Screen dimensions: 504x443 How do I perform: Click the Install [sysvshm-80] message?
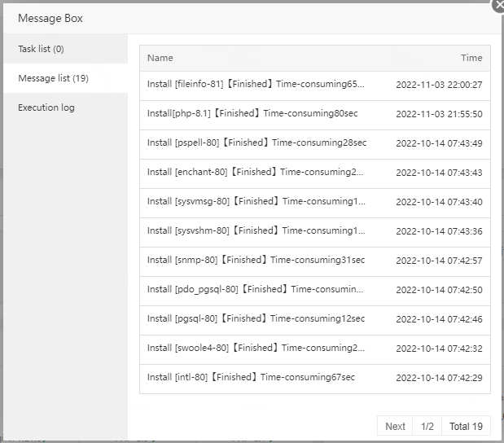click(x=256, y=230)
